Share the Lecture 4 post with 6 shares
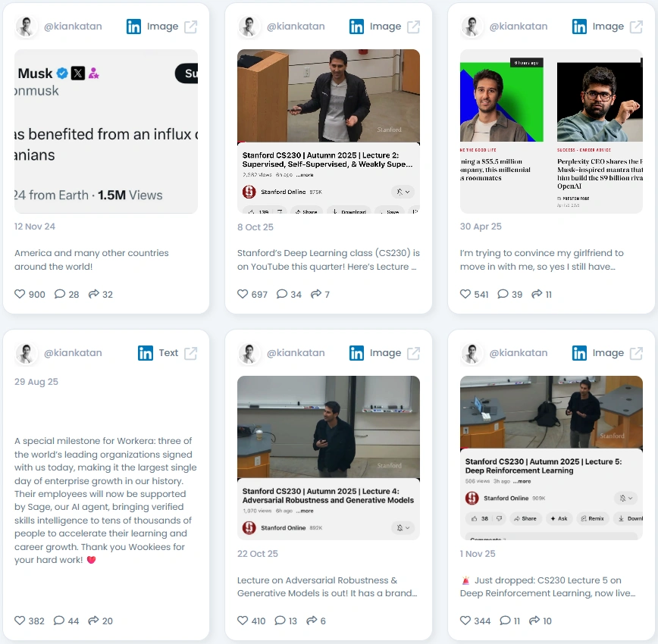This screenshot has width=658, height=644. pos(312,620)
